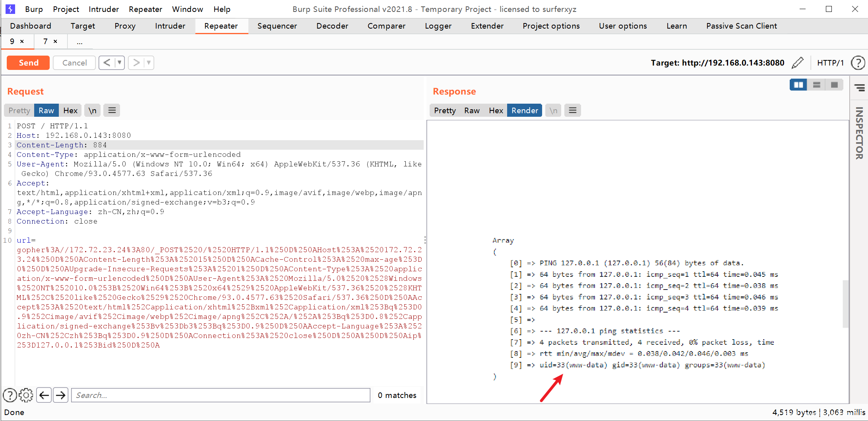Viewport: 868px width, 421px height.
Task: Click the "Connection: close" header line
Action: point(57,221)
